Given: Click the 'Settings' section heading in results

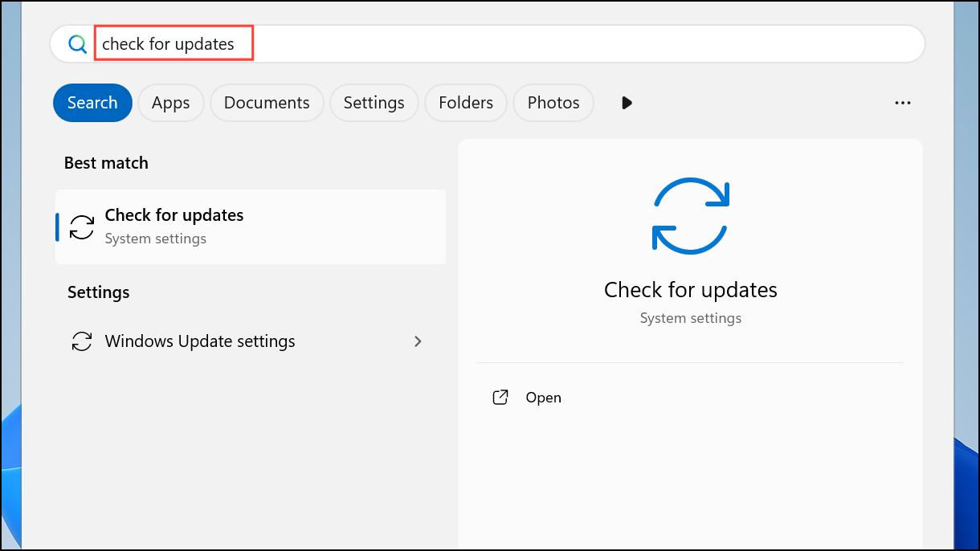Looking at the screenshot, I should (x=98, y=292).
